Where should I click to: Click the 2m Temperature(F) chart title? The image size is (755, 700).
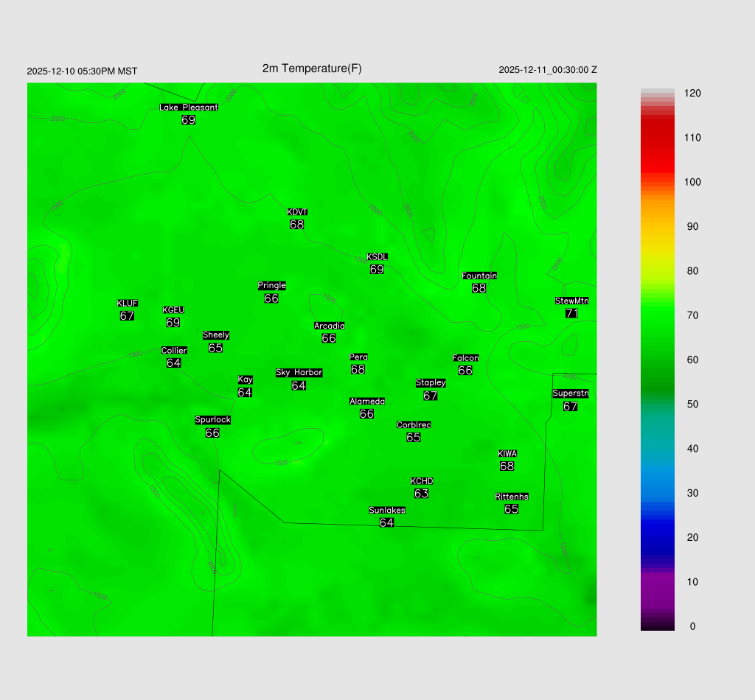tap(312, 69)
